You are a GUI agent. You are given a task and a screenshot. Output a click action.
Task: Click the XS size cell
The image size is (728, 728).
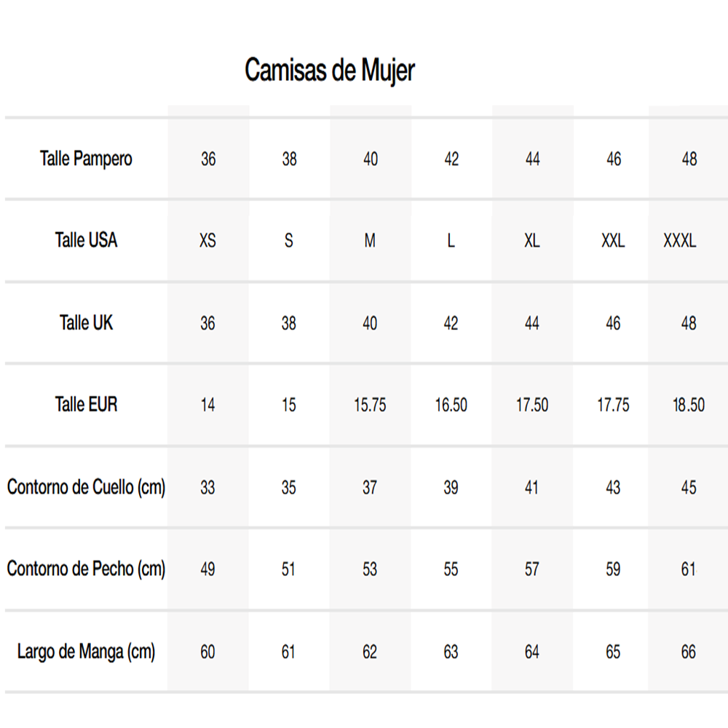pyautogui.click(x=208, y=241)
